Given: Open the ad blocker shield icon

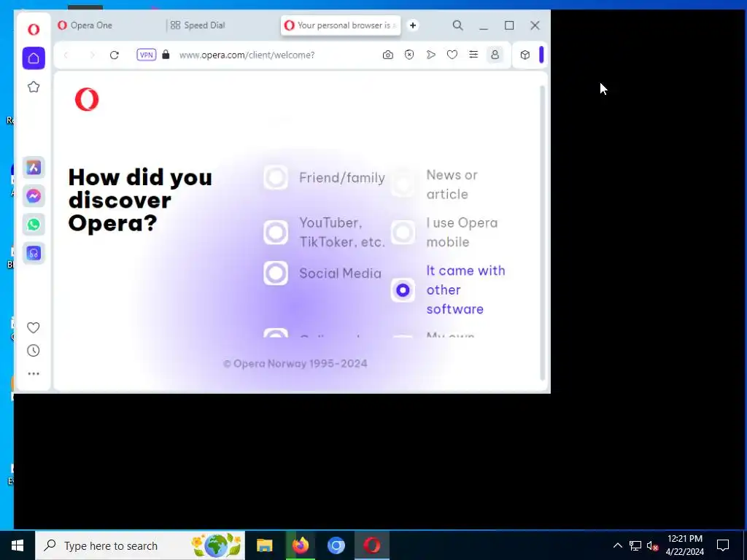Looking at the screenshot, I should [409, 55].
